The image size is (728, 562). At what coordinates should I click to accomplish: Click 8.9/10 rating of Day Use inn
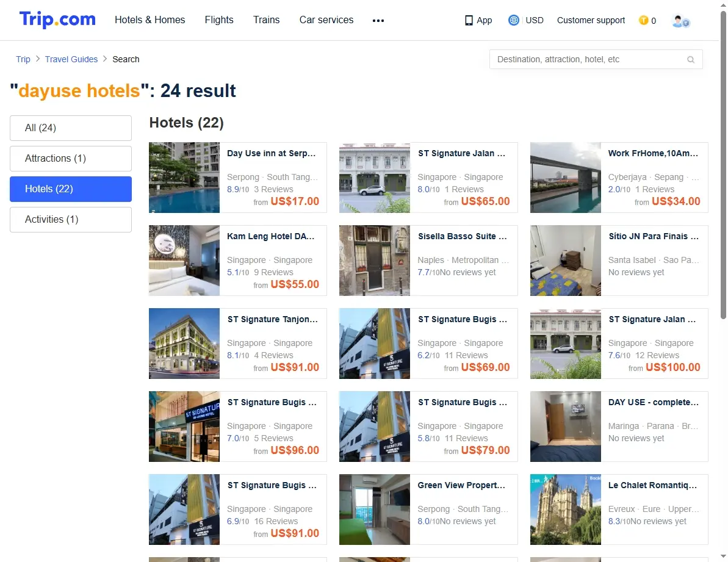[x=238, y=189]
